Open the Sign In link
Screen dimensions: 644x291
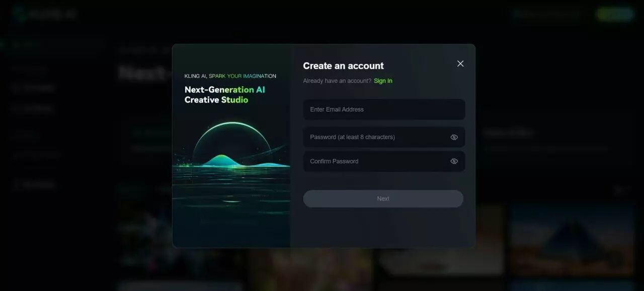[383, 80]
